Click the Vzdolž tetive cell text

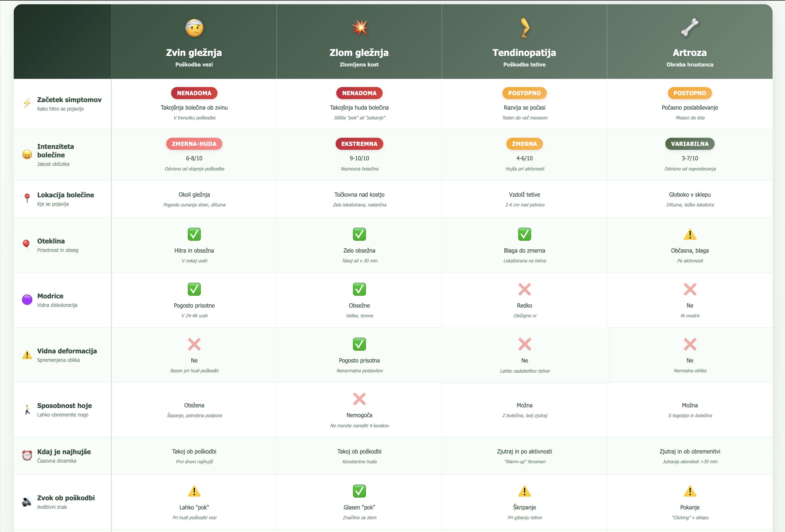(525, 195)
